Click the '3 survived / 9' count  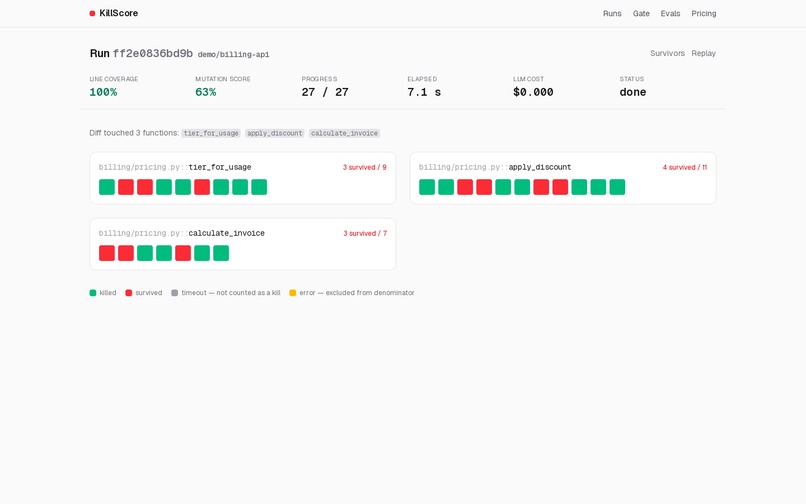click(x=364, y=167)
